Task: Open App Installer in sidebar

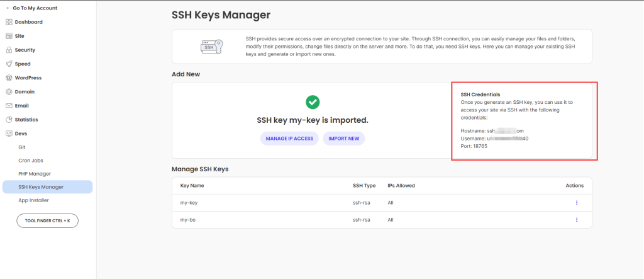Action: pos(34,200)
